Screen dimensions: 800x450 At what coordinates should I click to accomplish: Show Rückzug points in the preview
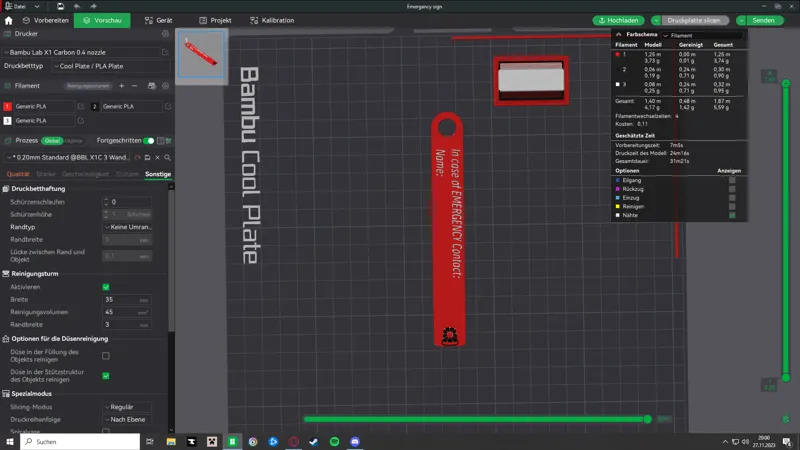coord(732,189)
